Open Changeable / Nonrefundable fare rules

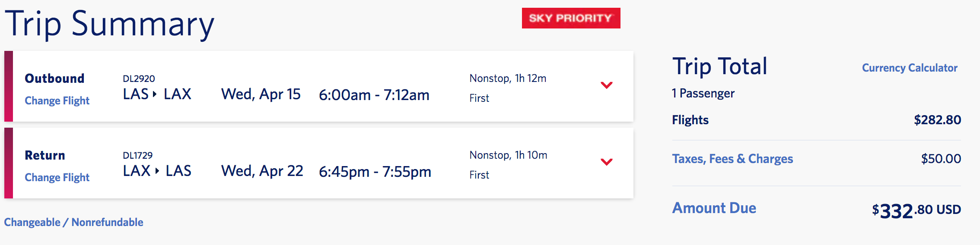click(73, 222)
